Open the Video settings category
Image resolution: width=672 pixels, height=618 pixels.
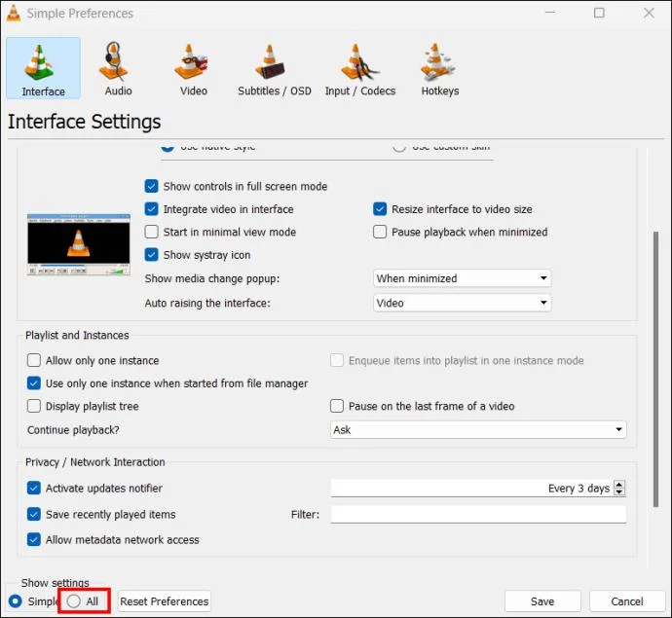click(x=193, y=68)
